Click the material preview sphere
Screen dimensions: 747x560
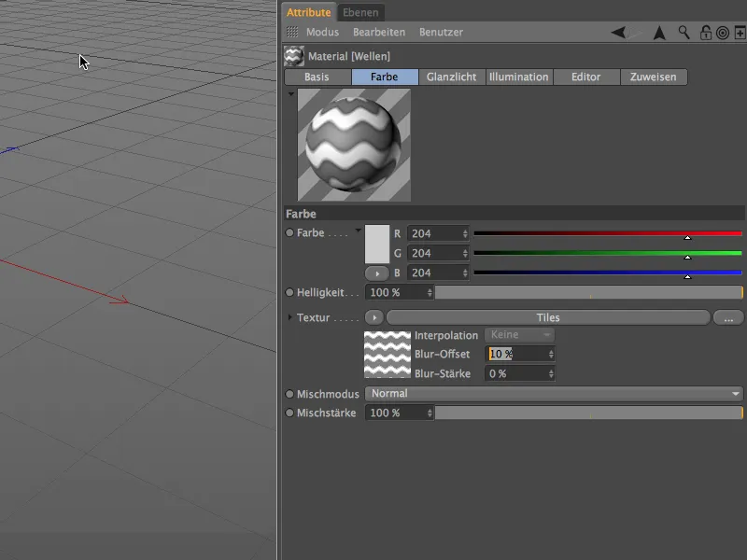click(354, 145)
